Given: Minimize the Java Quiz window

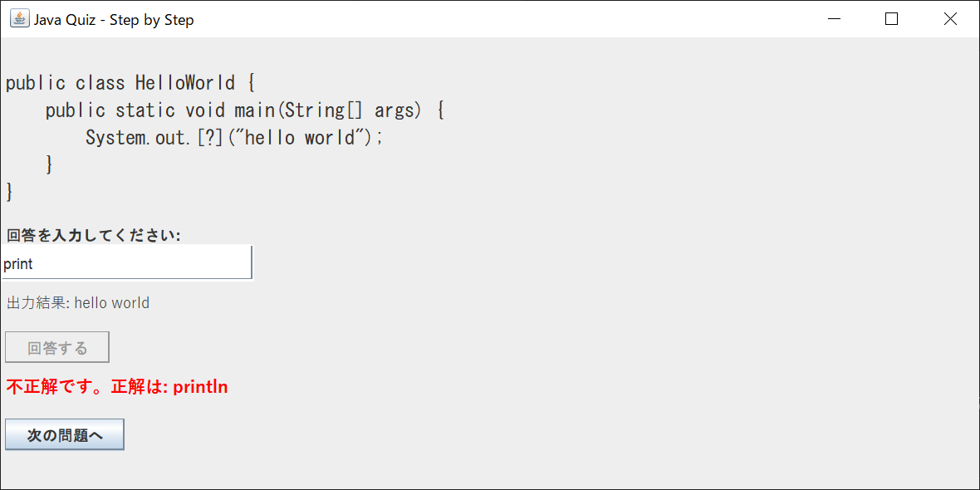Looking at the screenshot, I should pyautogui.click(x=834, y=19).
